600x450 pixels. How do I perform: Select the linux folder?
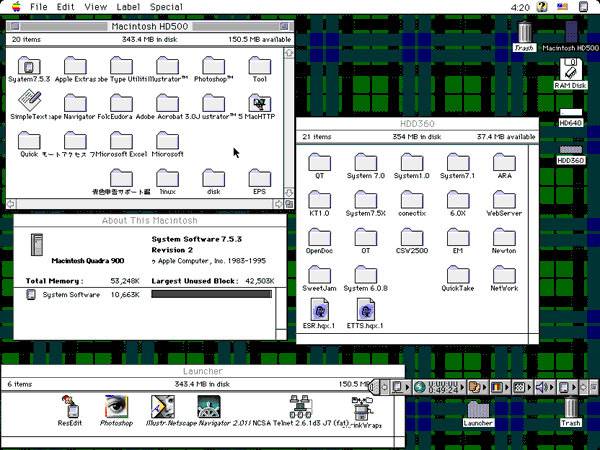click(x=167, y=178)
